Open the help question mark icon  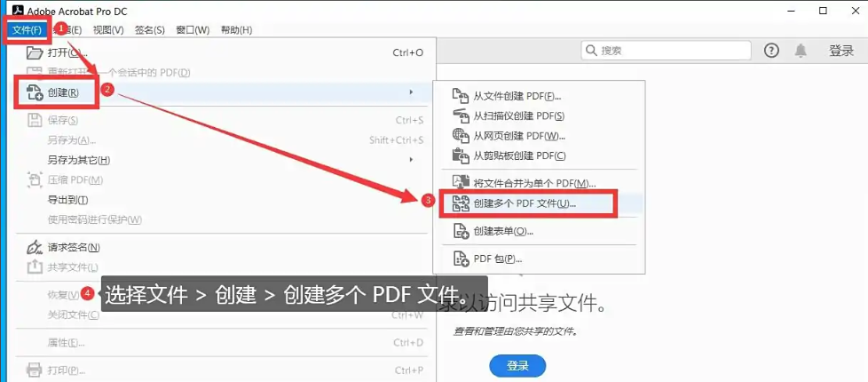pos(771,51)
